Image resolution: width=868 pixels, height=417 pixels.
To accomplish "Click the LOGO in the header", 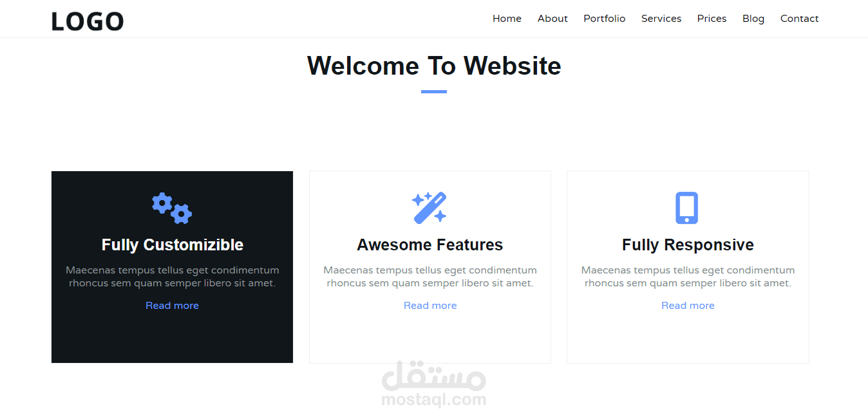I will click(x=88, y=21).
